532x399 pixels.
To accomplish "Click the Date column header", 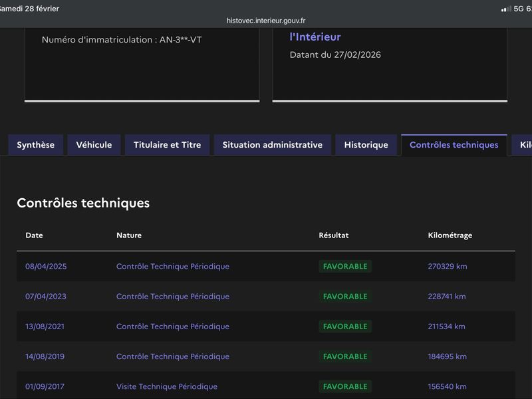I will [x=34, y=235].
